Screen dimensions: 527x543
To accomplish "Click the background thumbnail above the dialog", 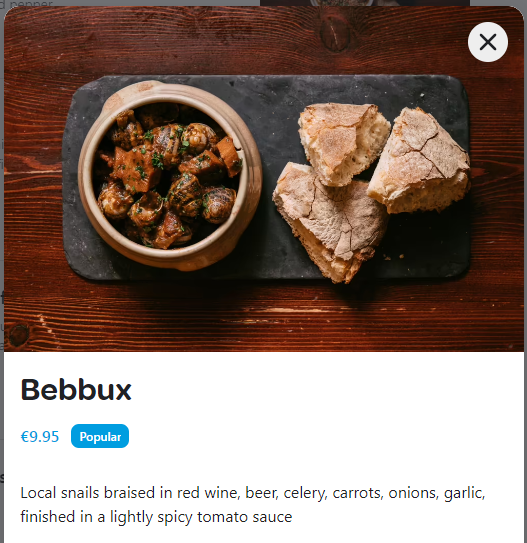I will [x=365, y=3].
